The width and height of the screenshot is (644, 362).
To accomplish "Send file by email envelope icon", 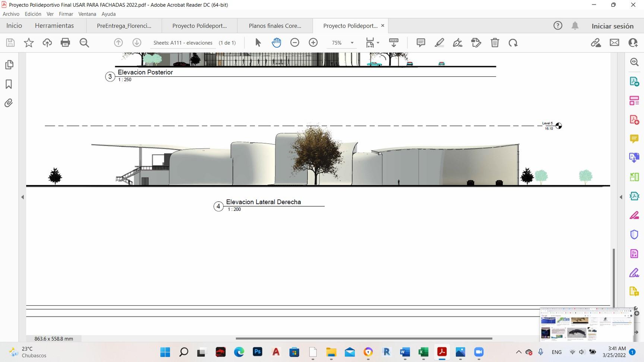I will (x=615, y=43).
